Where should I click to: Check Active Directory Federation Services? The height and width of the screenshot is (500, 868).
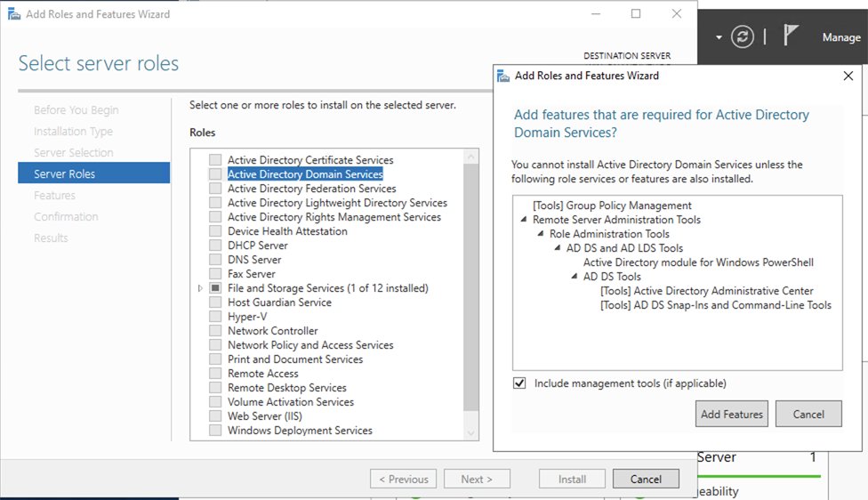point(215,189)
